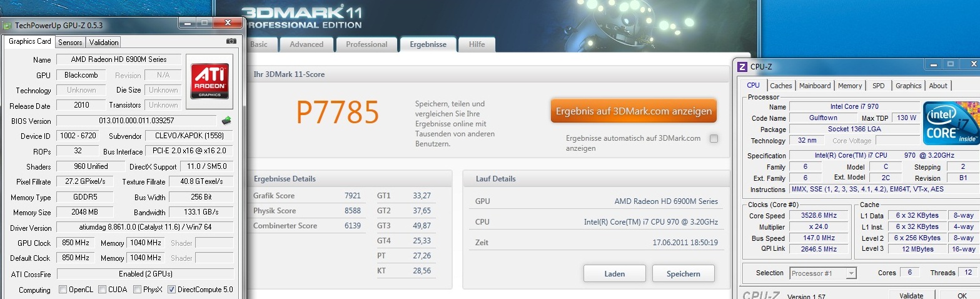The width and height of the screenshot is (980, 299).
Task: Open the Validation tab in GPU-Z
Action: (x=103, y=43)
